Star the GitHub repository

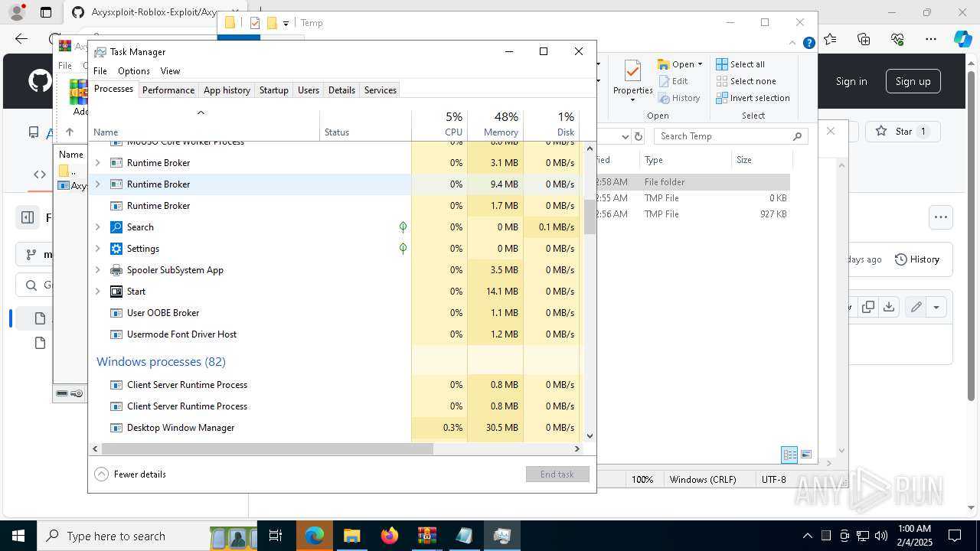click(x=902, y=132)
